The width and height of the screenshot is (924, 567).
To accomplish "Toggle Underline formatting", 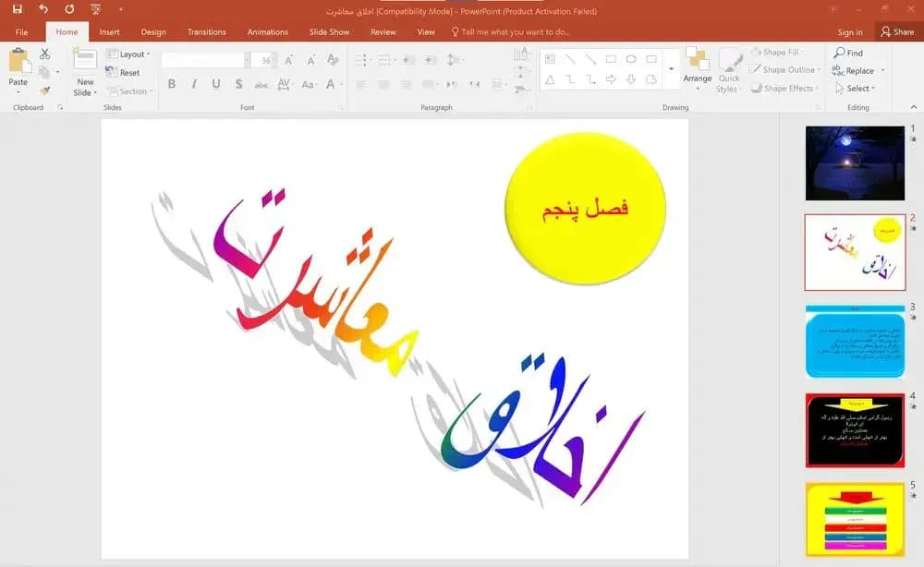I will click(216, 84).
